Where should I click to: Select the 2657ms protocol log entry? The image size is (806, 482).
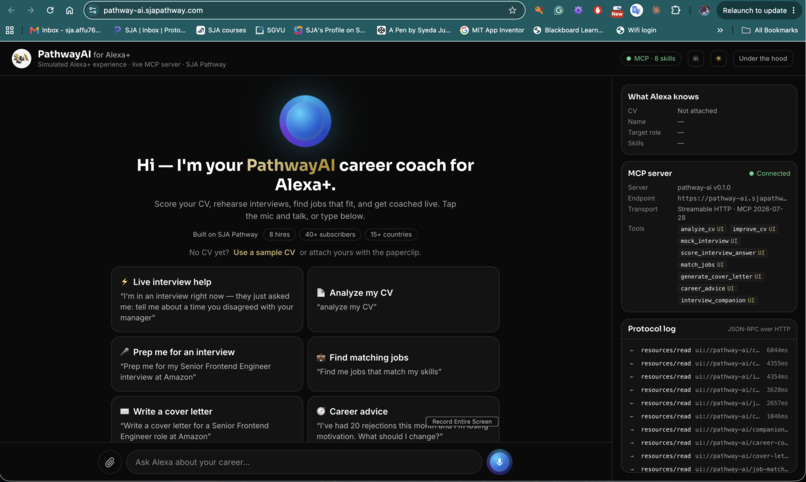[x=709, y=403]
